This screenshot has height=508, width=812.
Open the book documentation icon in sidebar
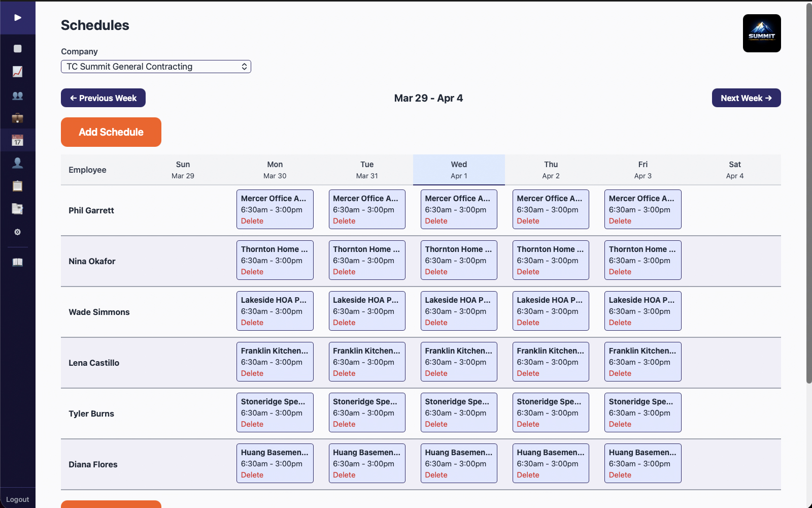tap(18, 262)
